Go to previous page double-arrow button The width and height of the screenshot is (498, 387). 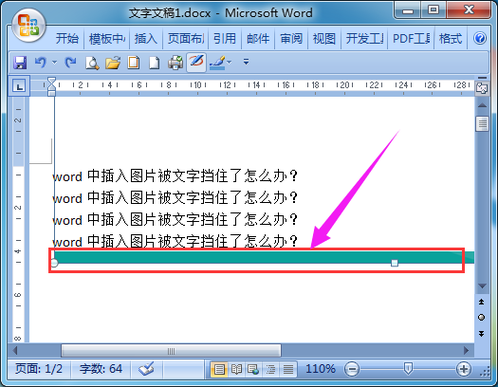[x=481, y=302]
